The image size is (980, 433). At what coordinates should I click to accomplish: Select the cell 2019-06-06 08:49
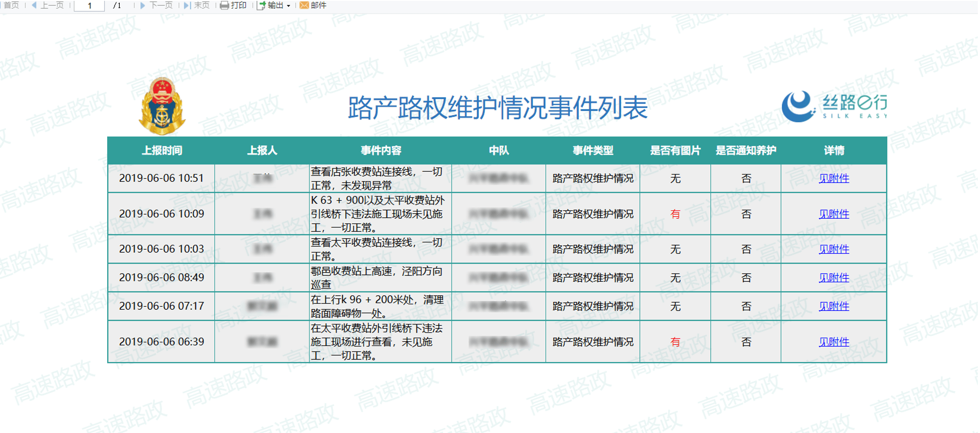coord(162,277)
